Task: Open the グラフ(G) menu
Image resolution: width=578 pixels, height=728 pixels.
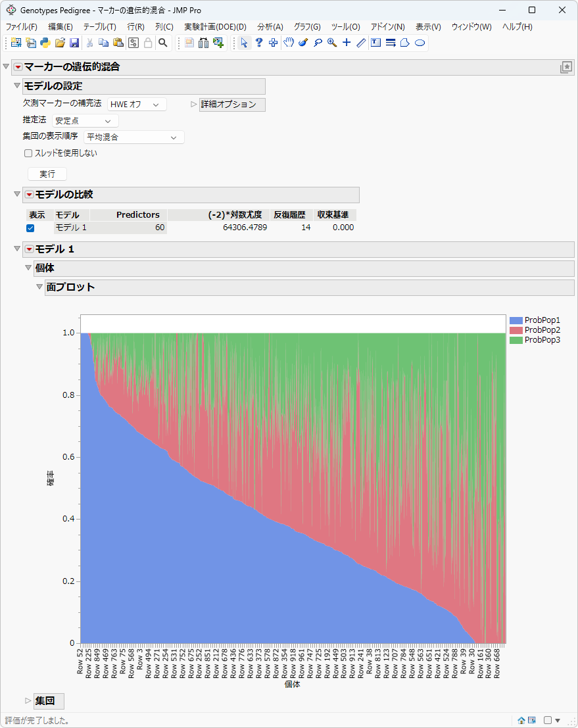Action: [307, 27]
